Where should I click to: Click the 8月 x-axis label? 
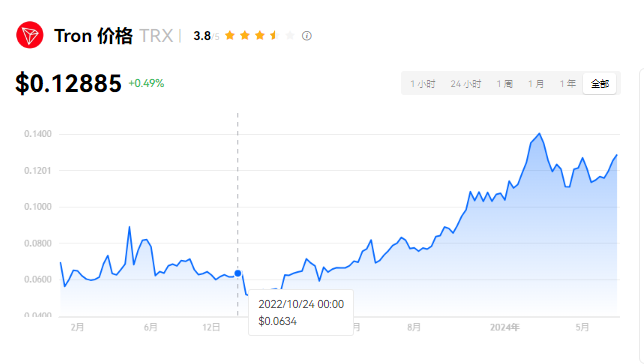pyautogui.click(x=414, y=327)
